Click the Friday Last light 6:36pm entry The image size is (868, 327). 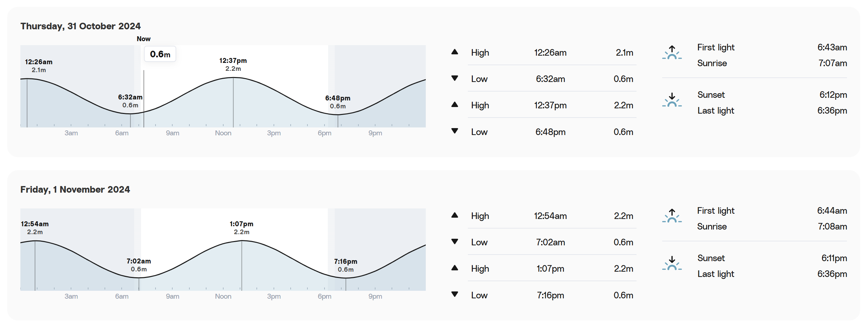pyautogui.click(x=772, y=274)
